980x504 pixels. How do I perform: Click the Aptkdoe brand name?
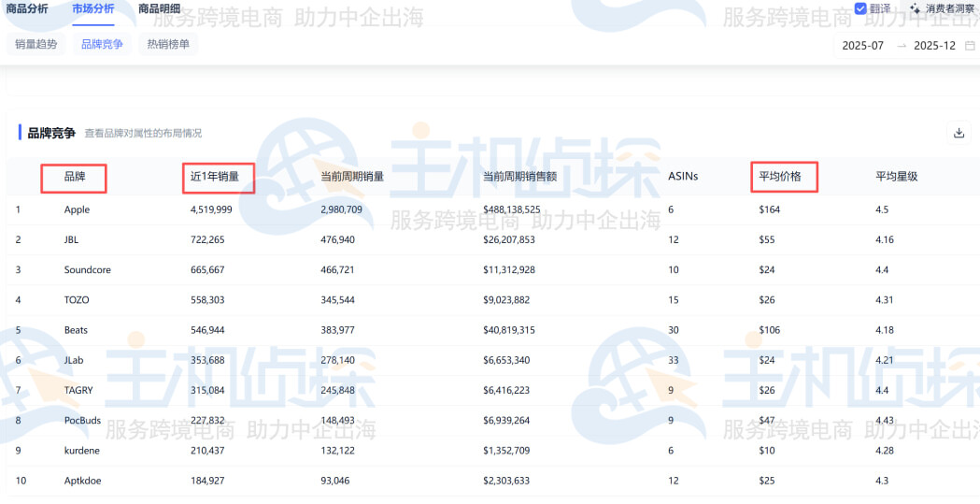(82, 481)
